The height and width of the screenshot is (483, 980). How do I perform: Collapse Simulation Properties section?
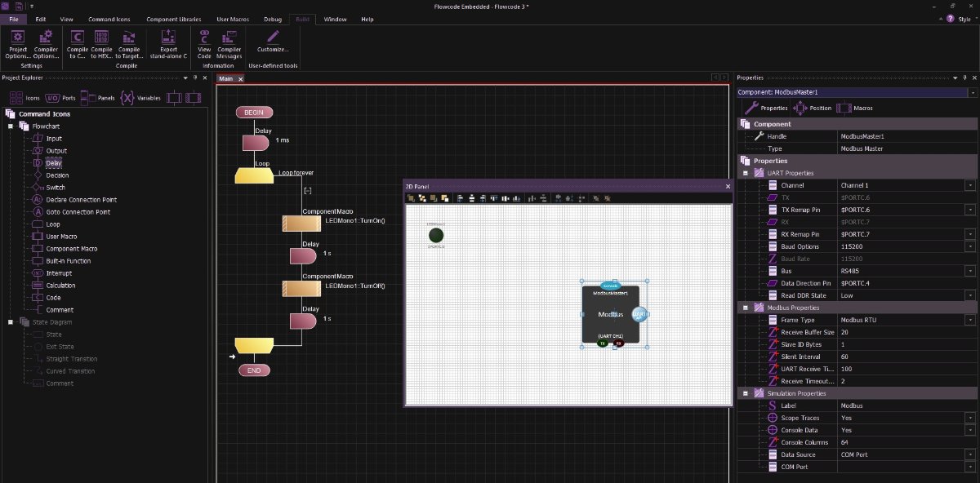746,393
